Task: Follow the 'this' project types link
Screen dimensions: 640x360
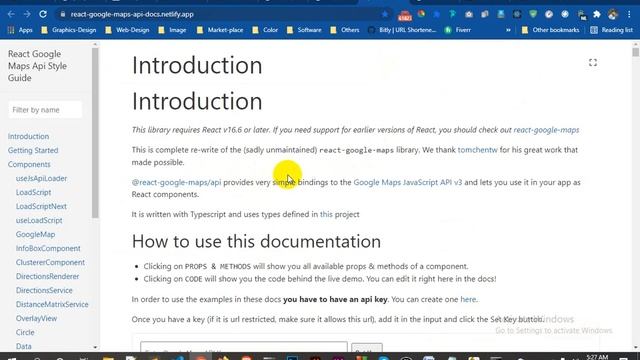Action: coord(326,214)
